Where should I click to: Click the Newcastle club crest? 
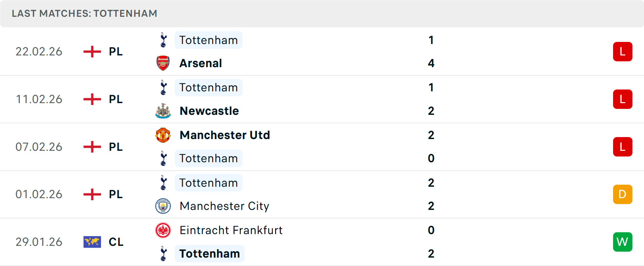coord(163,111)
